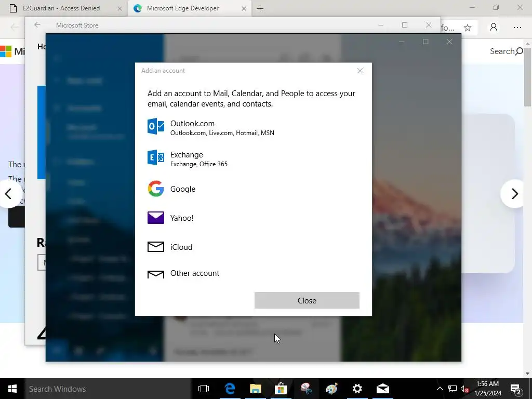Click the Exchange, Office 365 subtitle text
The width and height of the screenshot is (532, 399).
pos(199,164)
